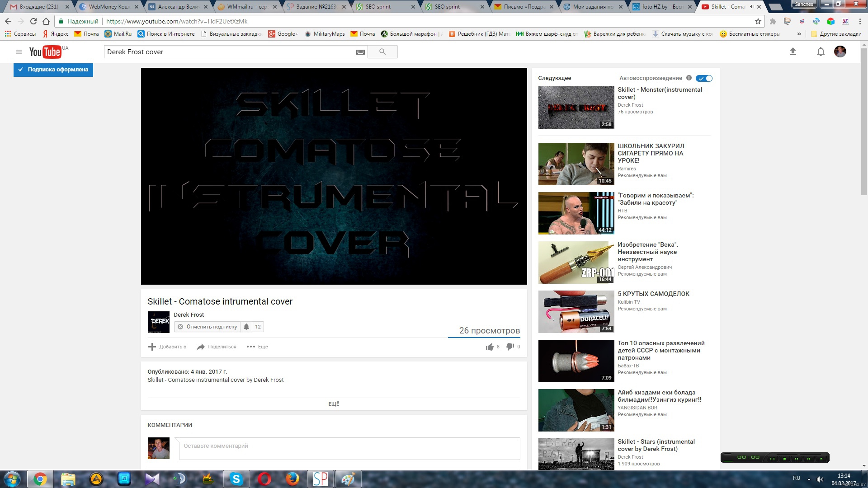This screenshot has width=868, height=488.
Task: Show hidden bookmarks with the double chevron
Action: [799, 34]
